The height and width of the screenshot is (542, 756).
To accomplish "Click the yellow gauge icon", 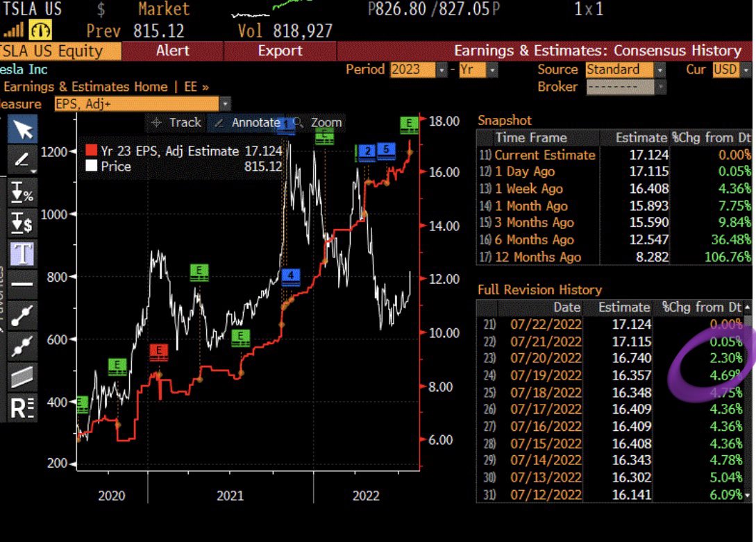I will [x=40, y=31].
